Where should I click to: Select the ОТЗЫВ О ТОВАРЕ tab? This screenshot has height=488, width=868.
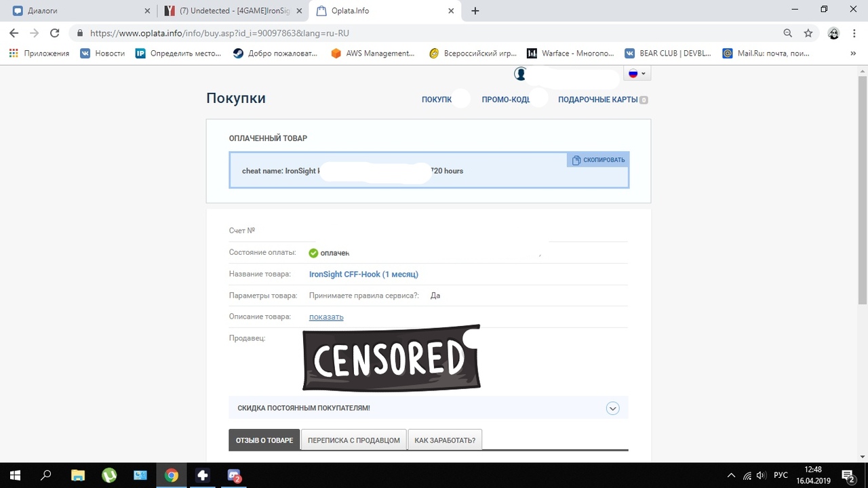(264, 440)
